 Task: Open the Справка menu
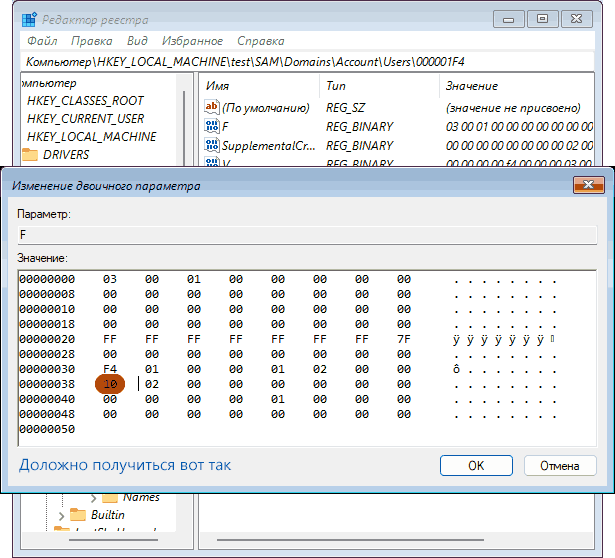261,41
